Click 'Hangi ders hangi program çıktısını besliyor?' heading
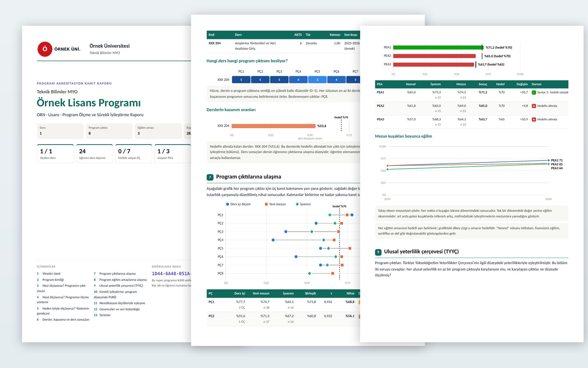The width and height of the screenshot is (588, 368). click(x=247, y=61)
